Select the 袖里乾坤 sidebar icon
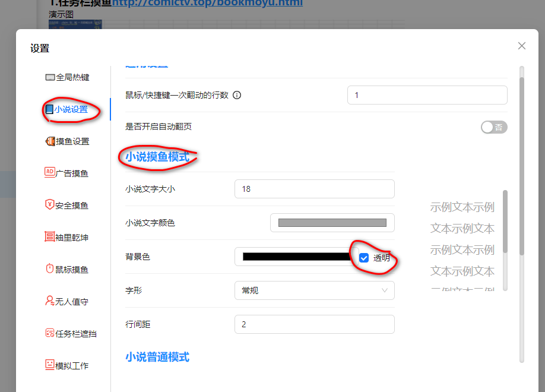 (x=50, y=237)
